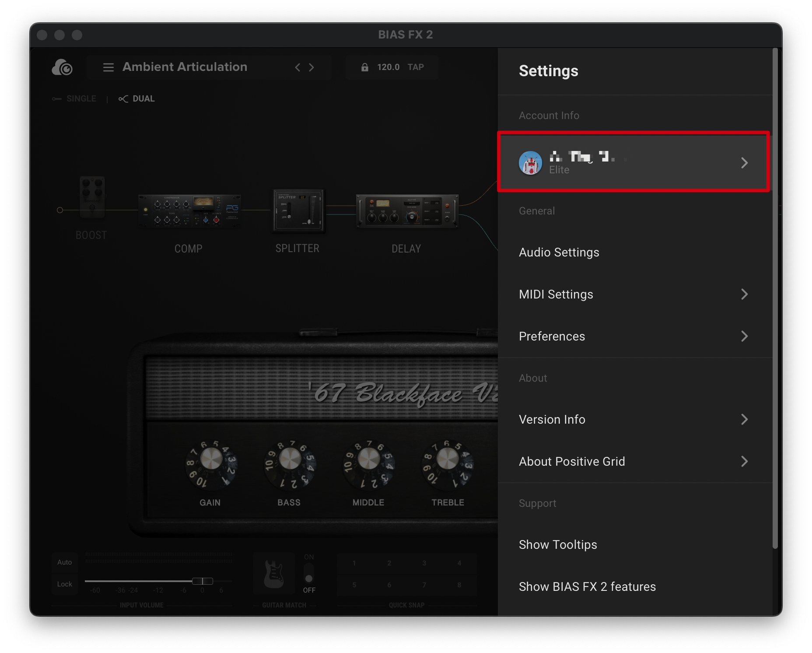
Task: Enable Auto input volume
Action: pyautogui.click(x=65, y=562)
